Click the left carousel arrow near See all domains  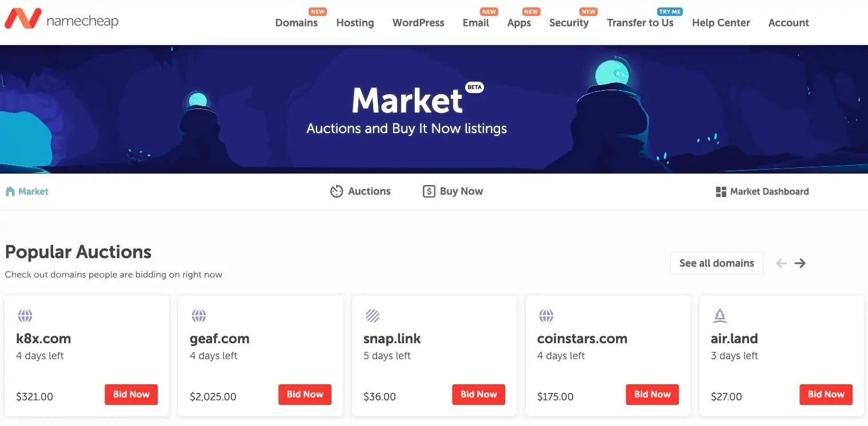[781, 263]
